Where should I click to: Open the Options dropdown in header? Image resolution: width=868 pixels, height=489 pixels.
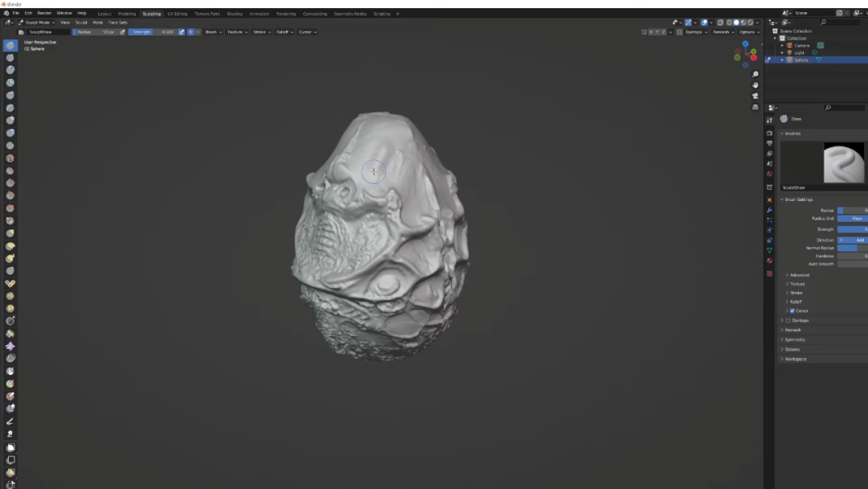pyautogui.click(x=750, y=32)
